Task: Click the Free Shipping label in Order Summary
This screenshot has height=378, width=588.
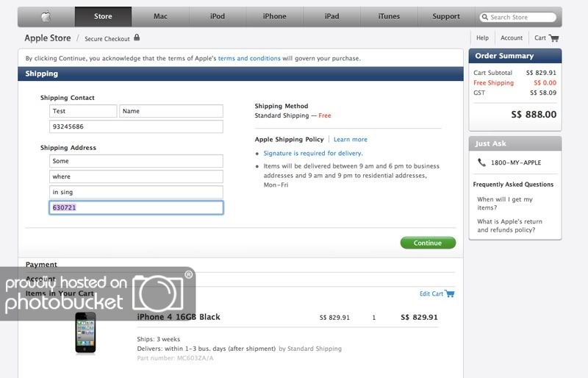Action: (493, 82)
